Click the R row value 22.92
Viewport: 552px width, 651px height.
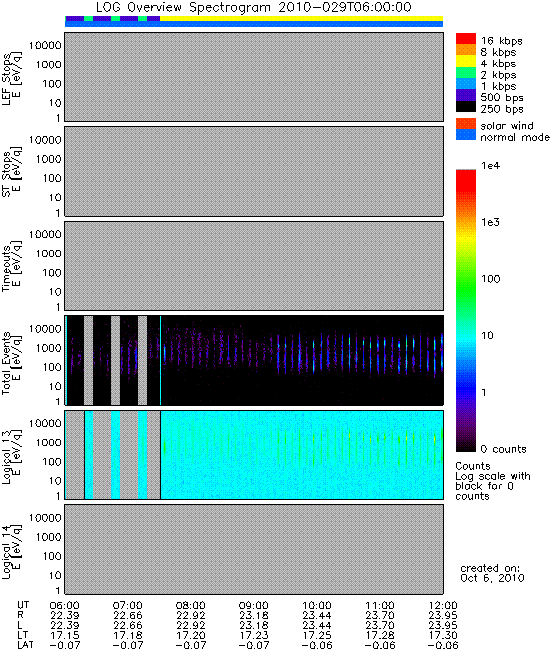click(x=191, y=615)
